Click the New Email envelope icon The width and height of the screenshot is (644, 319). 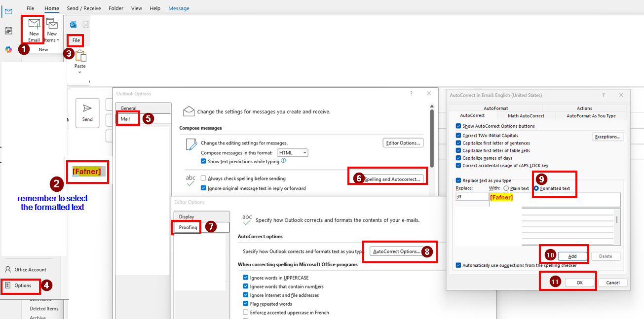[34, 24]
